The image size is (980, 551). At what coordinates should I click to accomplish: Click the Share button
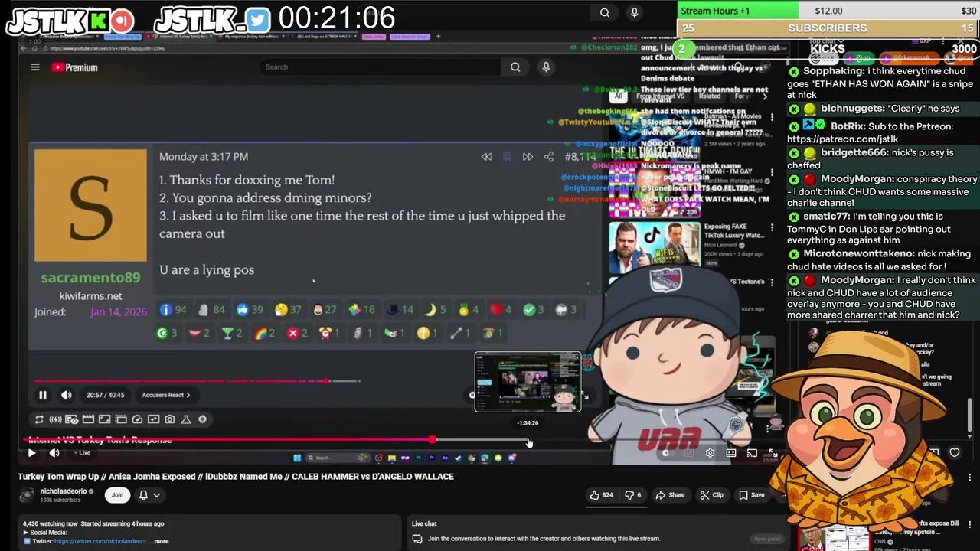click(x=670, y=495)
